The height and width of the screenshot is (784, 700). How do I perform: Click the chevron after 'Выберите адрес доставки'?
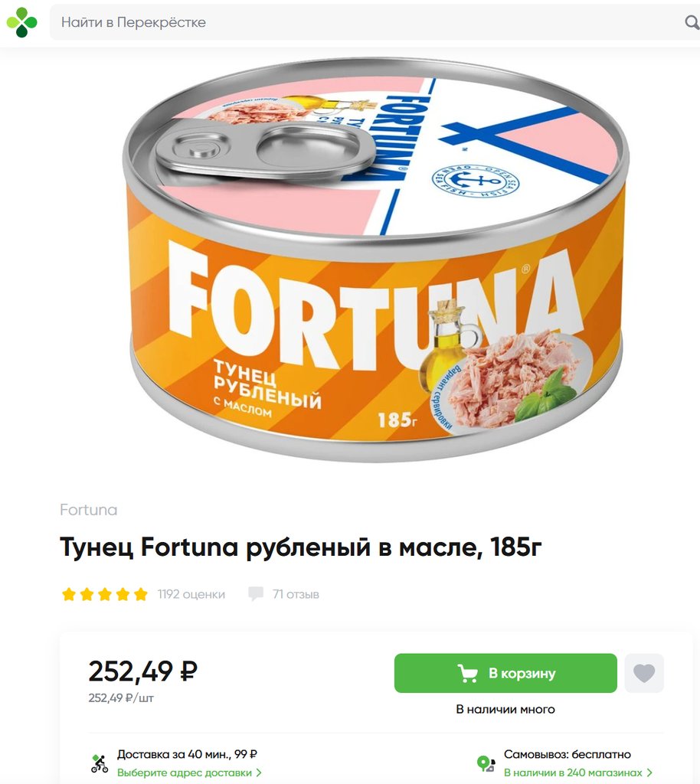coord(259,773)
